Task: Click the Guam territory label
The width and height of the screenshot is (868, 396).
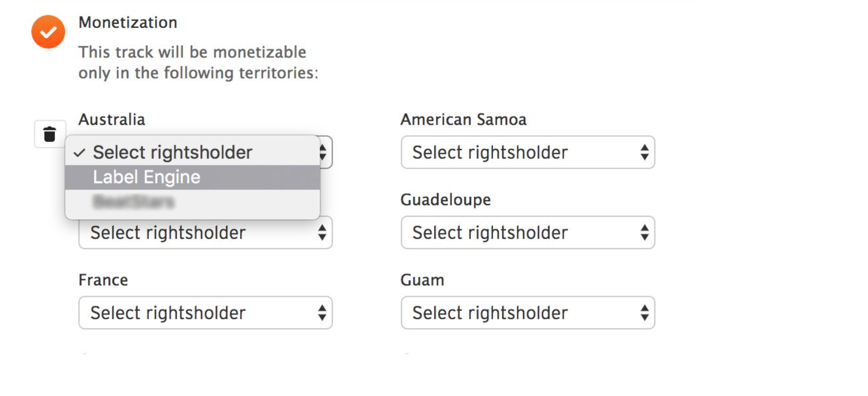Action: tap(422, 280)
